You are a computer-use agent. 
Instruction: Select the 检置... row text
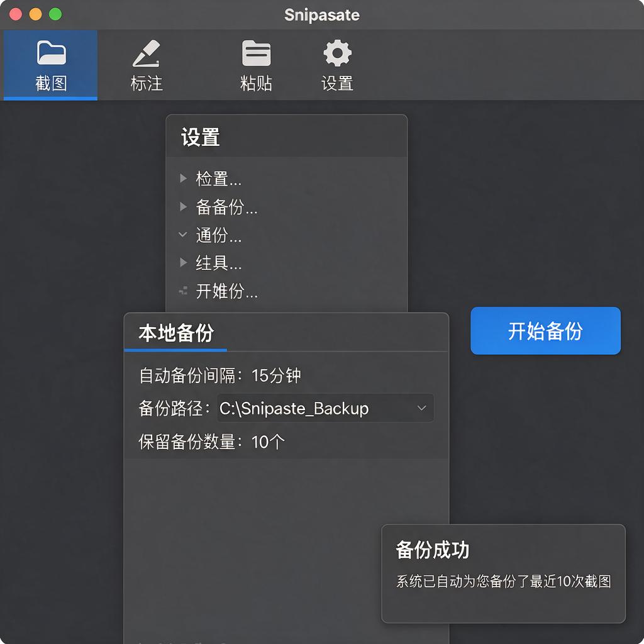tap(218, 179)
